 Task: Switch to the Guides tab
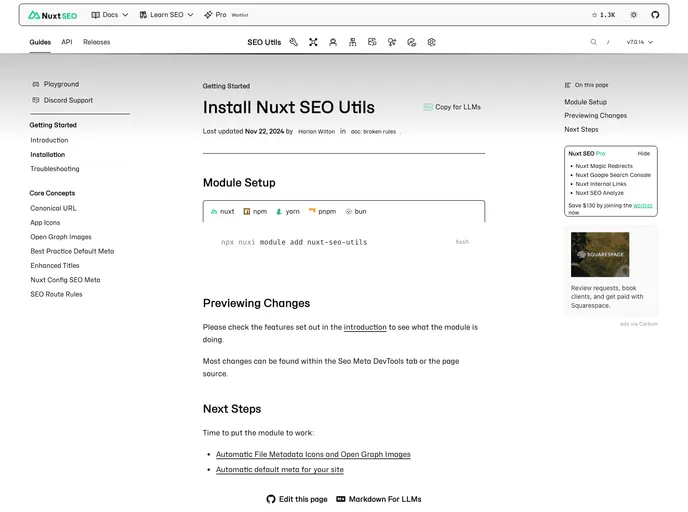coord(40,42)
